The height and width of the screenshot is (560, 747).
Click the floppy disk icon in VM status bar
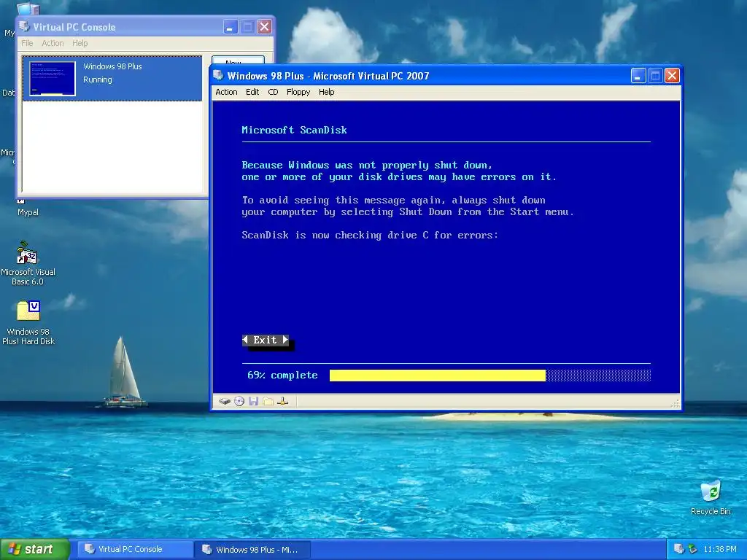point(253,402)
